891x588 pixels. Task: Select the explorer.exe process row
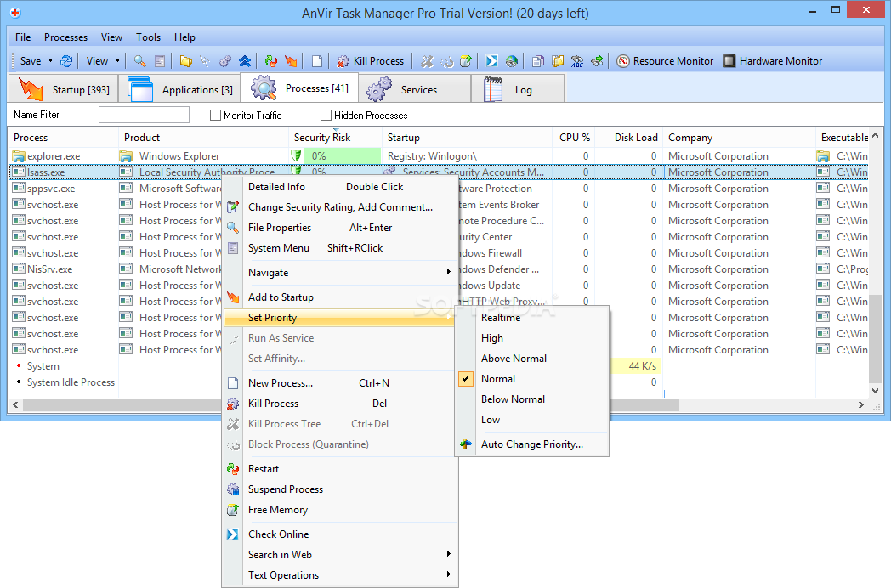438,155
